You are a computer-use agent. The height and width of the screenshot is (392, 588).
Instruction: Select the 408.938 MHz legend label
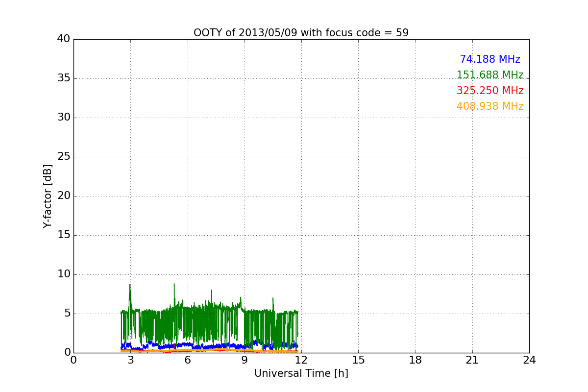click(490, 106)
